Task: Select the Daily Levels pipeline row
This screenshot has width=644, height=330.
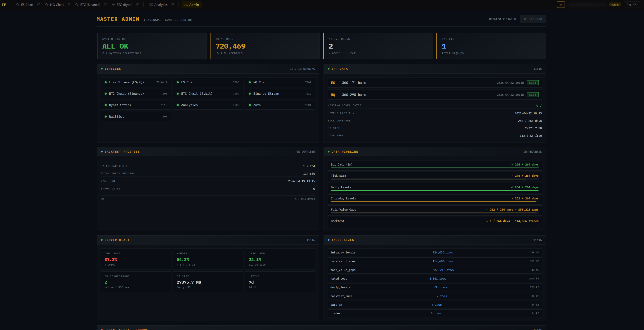Action: pyautogui.click(x=434, y=188)
